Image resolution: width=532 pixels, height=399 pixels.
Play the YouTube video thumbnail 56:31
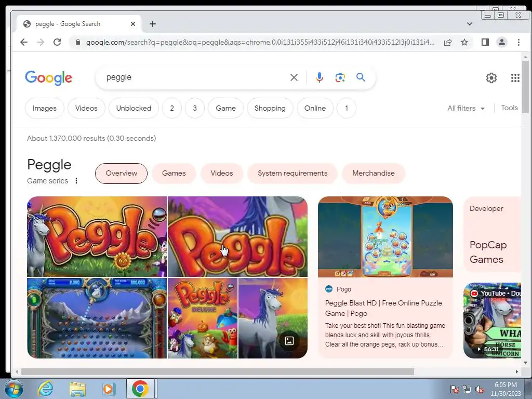(x=492, y=320)
